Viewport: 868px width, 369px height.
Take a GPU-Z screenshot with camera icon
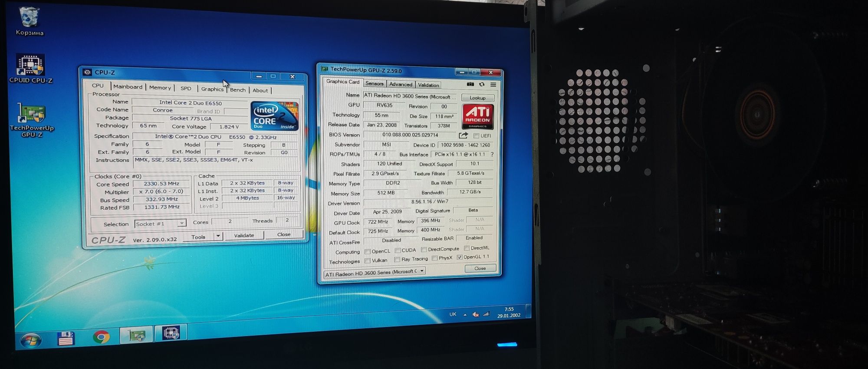point(470,84)
